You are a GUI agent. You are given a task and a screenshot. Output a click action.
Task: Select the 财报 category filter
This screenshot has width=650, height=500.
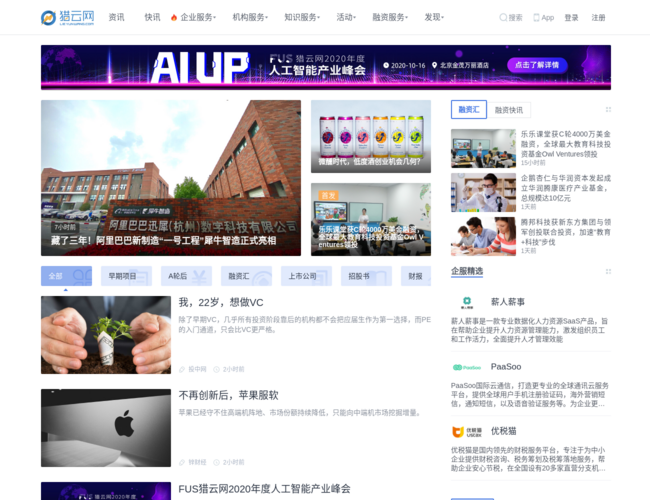tap(416, 276)
